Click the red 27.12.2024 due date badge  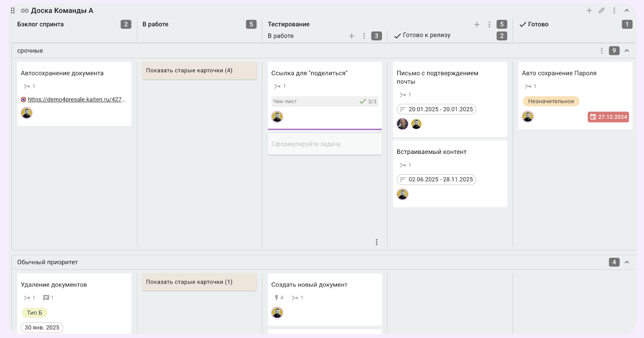[x=608, y=117]
